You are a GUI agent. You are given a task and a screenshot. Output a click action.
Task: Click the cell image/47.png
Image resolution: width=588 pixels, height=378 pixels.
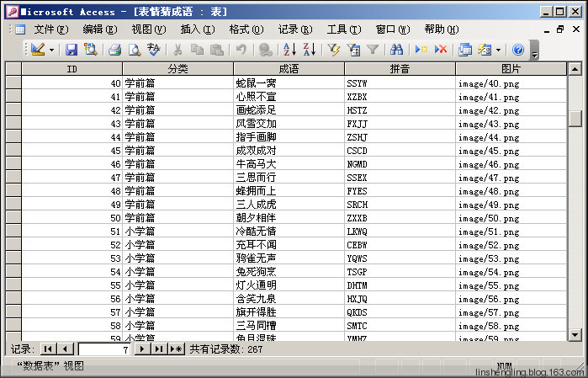pyautogui.click(x=511, y=177)
